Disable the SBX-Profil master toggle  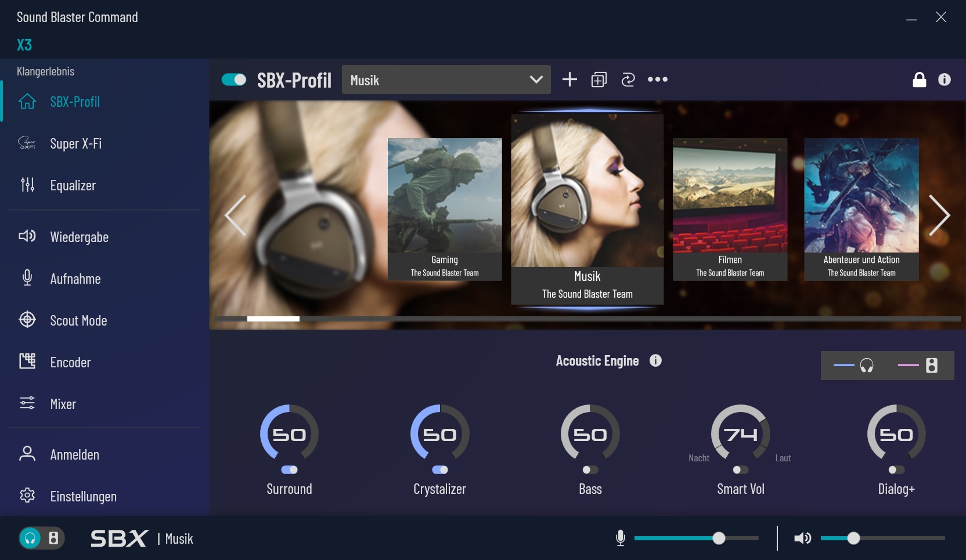[x=234, y=80]
